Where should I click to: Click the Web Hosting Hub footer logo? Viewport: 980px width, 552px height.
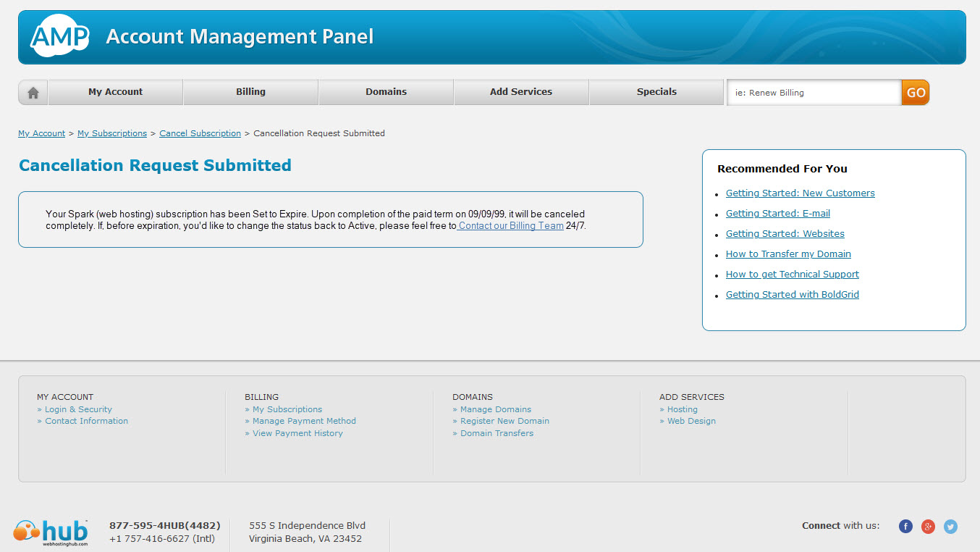tap(51, 532)
